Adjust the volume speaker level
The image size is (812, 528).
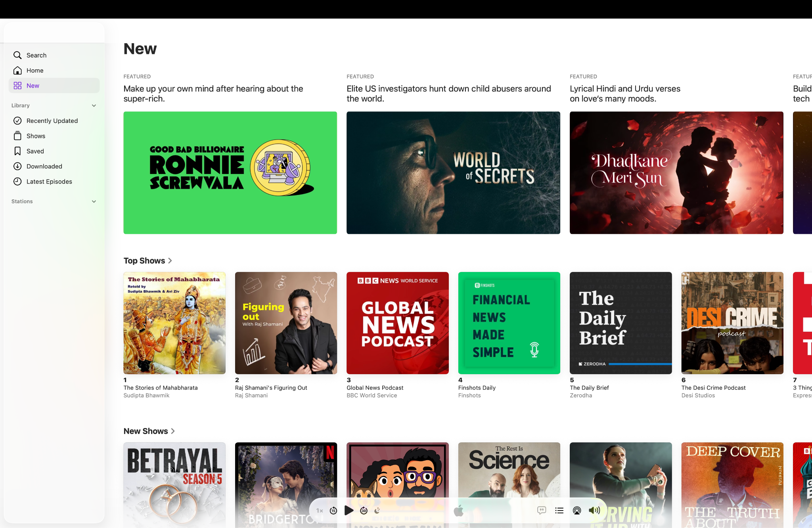coord(594,511)
